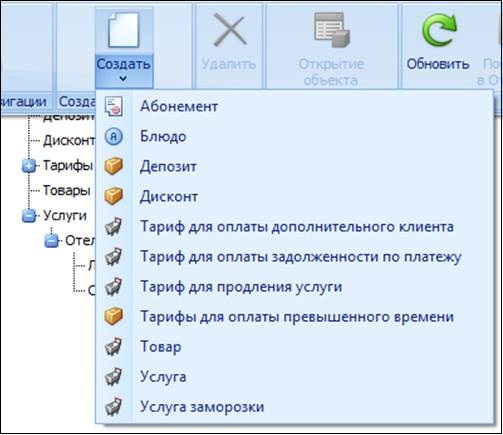This screenshot has height=435, width=503.
Task: Open the Создать dropdown arrow
Action: pos(123,79)
